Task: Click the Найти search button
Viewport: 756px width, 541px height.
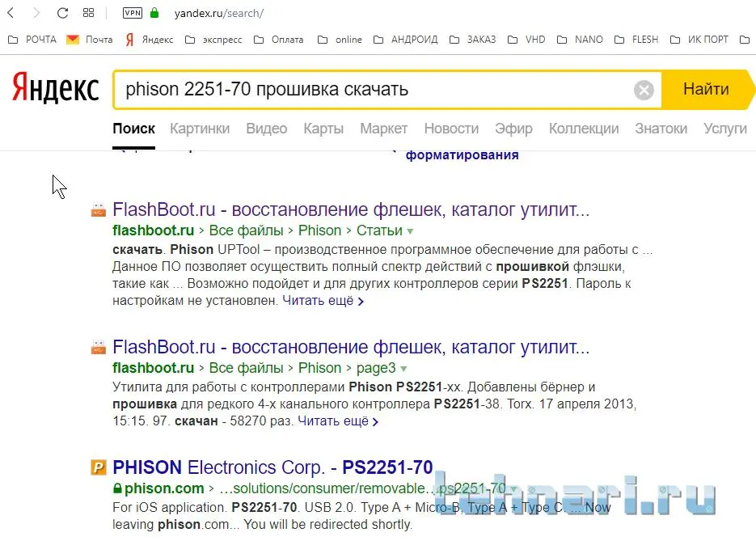Action: click(706, 89)
